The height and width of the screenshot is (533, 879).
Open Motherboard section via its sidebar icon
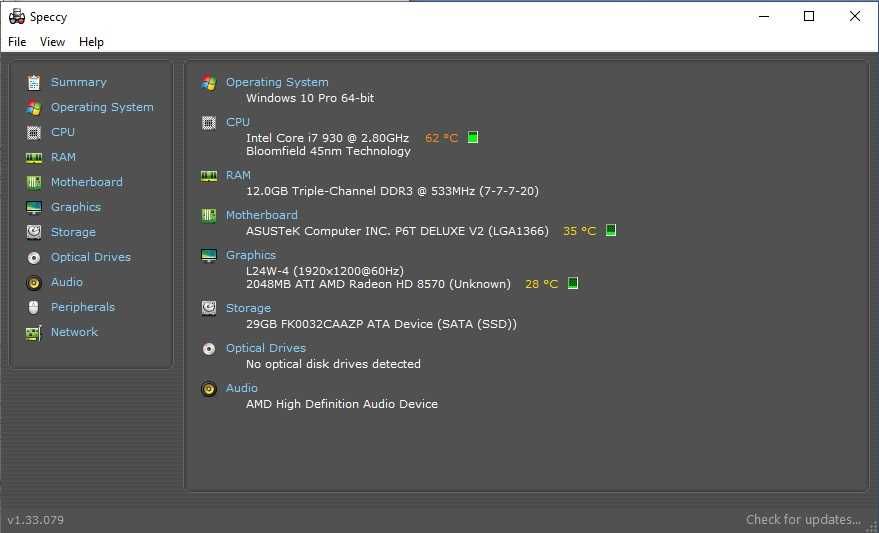click(34, 182)
